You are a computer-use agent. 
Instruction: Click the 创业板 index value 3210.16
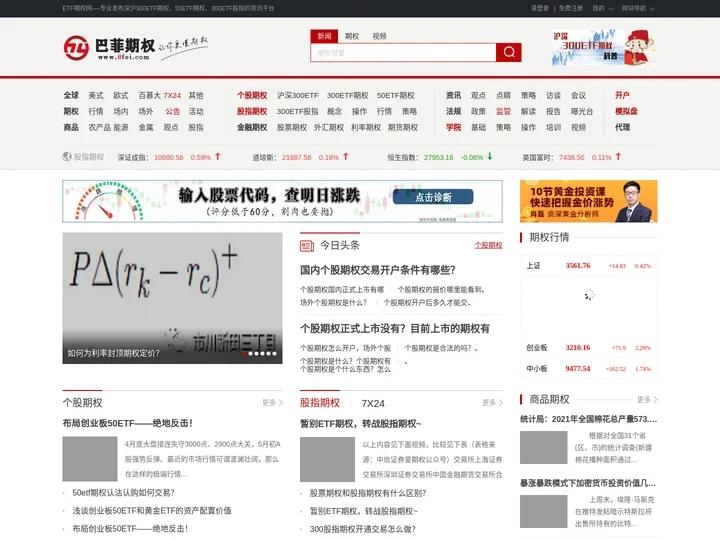tap(578, 348)
